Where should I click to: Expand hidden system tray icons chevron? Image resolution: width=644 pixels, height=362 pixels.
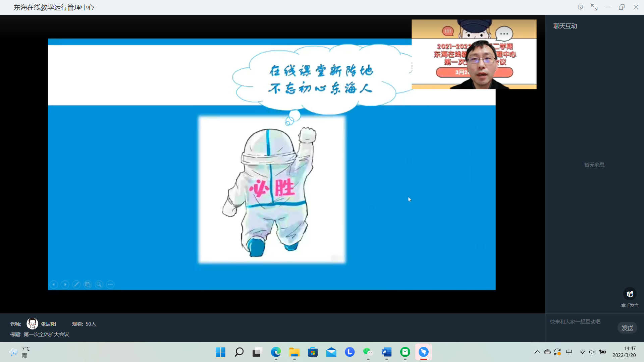click(x=537, y=352)
